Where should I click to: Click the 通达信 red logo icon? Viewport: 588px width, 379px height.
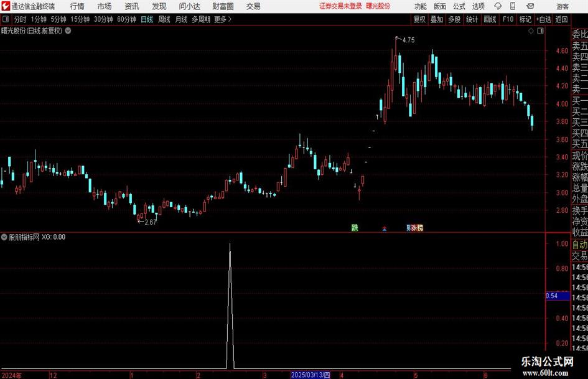6,6
